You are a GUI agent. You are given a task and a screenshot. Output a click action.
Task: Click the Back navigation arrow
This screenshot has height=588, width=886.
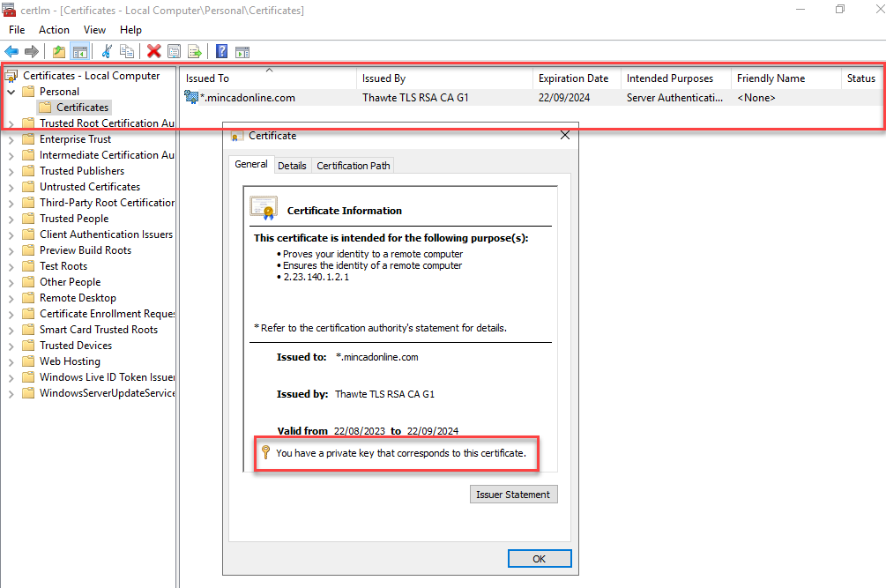(x=11, y=51)
